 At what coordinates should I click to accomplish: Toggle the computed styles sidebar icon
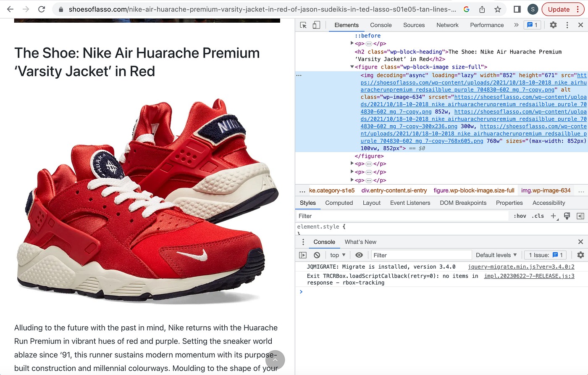(x=580, y=216)
